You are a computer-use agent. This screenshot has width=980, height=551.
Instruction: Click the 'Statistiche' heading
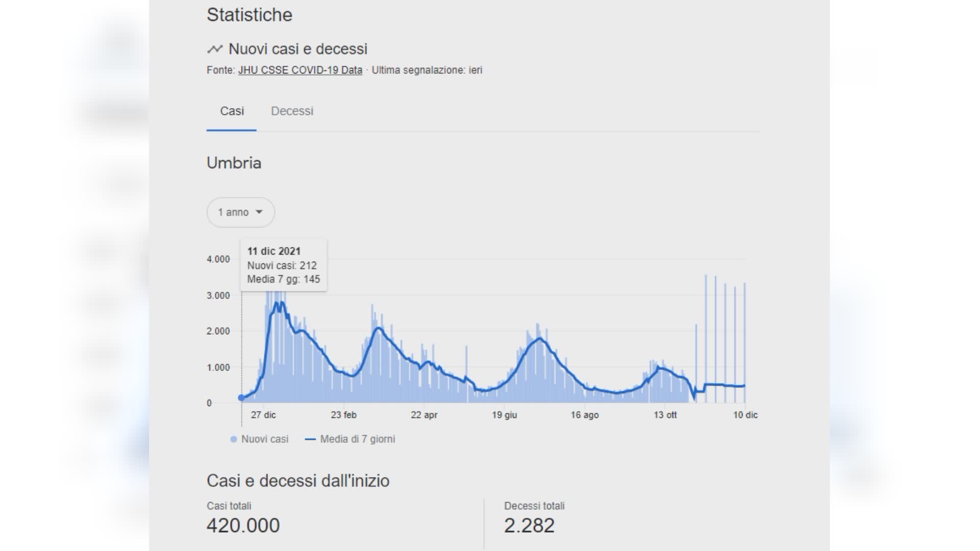point(250,15)
